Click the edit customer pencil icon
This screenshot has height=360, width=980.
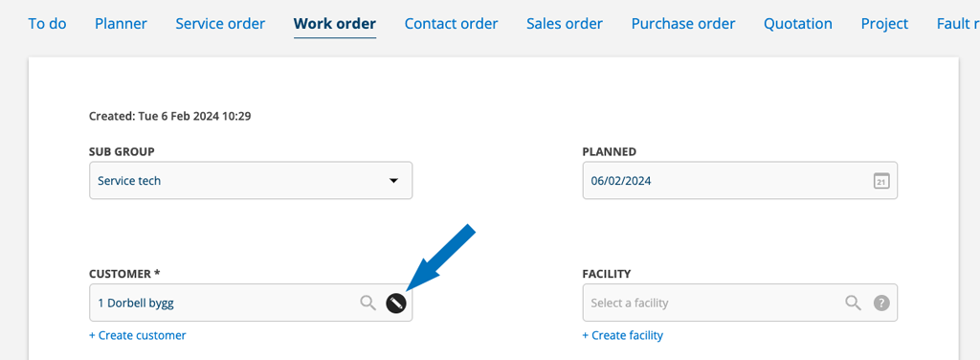pos(395,304)
